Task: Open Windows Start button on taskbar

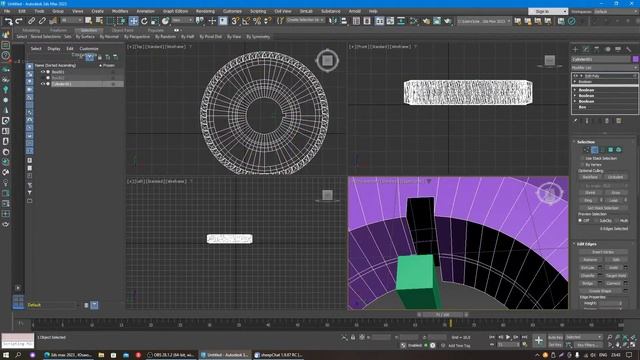Action: point(6,355)
